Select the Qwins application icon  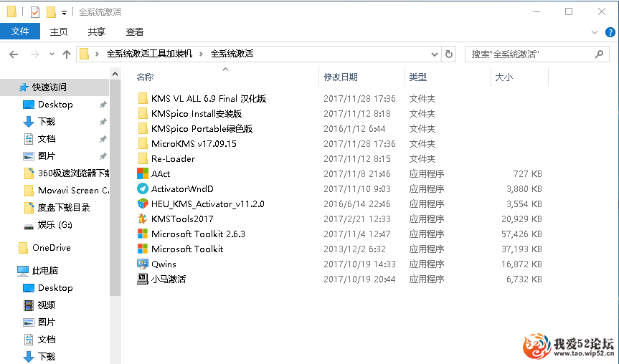[x=143, y=264]
